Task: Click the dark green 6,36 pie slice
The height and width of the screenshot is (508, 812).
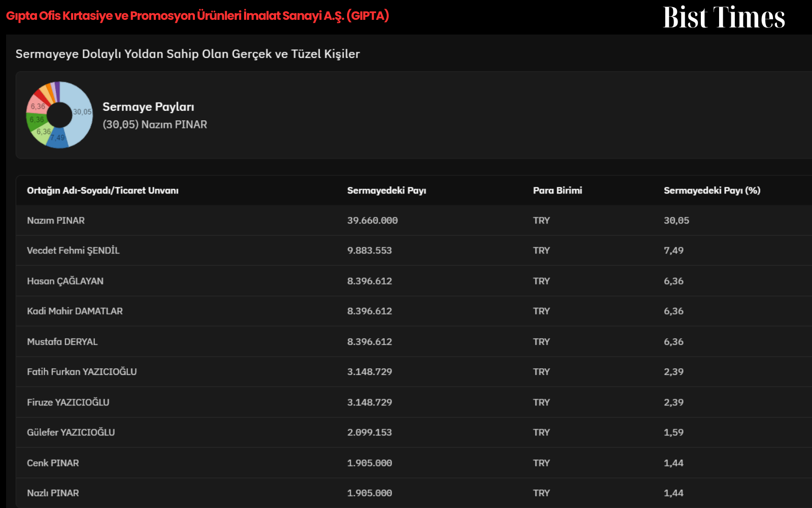Action: point(36,120)
